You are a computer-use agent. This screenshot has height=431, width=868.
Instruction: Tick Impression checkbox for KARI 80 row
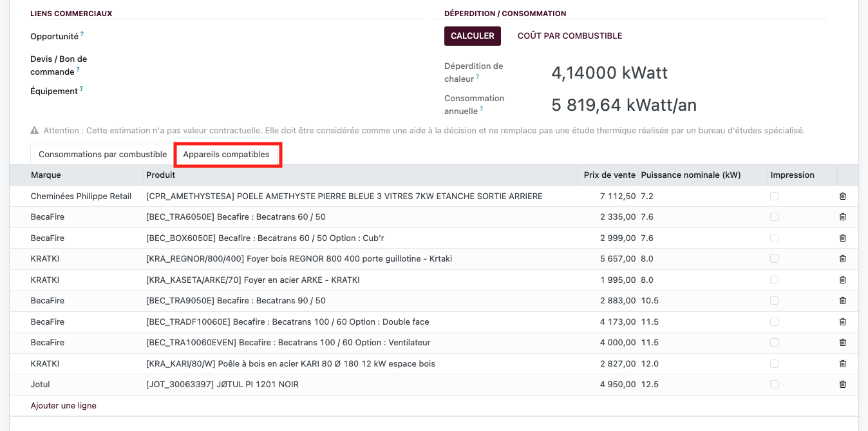[x=774, y=363]
